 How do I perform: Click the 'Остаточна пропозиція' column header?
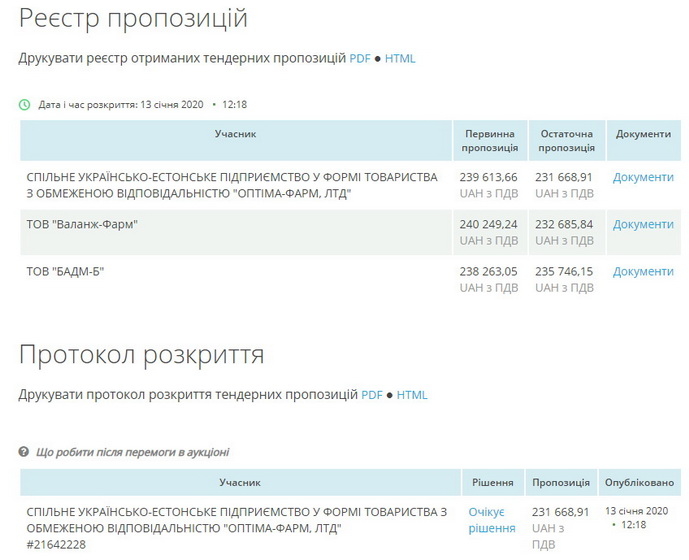[x=566, y=141]
